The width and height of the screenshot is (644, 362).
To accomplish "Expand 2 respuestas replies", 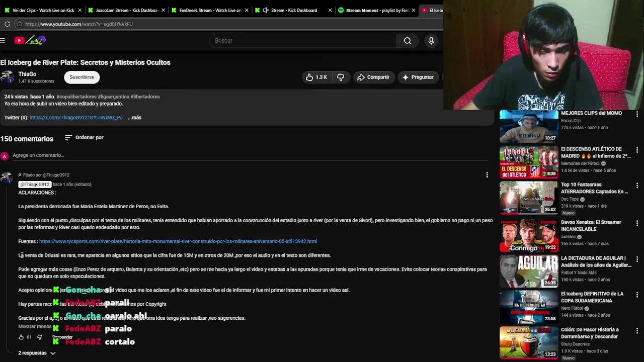I will 37,353.
